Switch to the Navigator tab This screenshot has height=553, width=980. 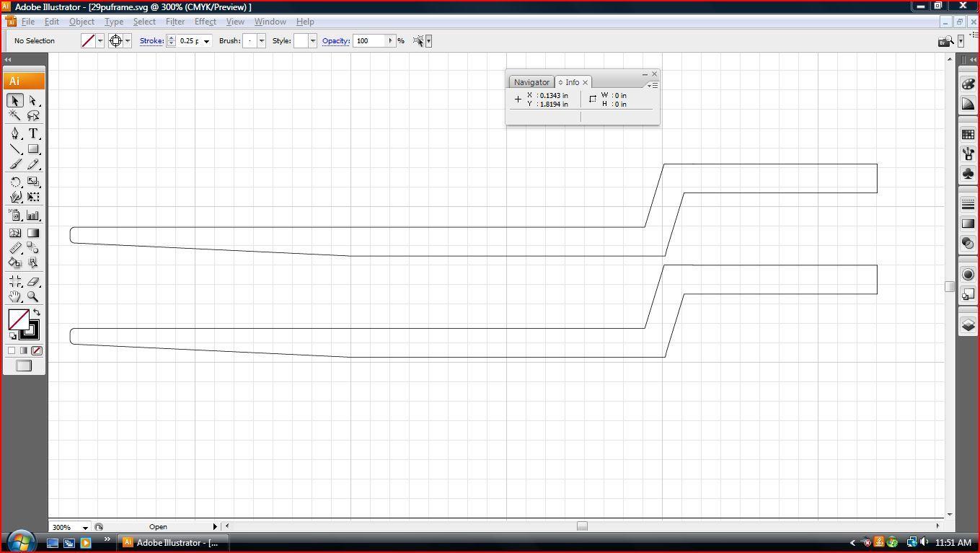point(531,82)
